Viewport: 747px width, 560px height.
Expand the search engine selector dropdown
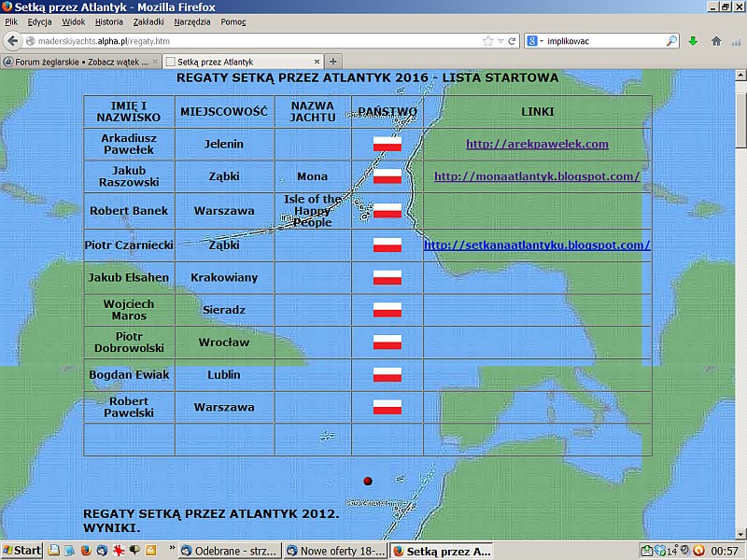(536, 41)
